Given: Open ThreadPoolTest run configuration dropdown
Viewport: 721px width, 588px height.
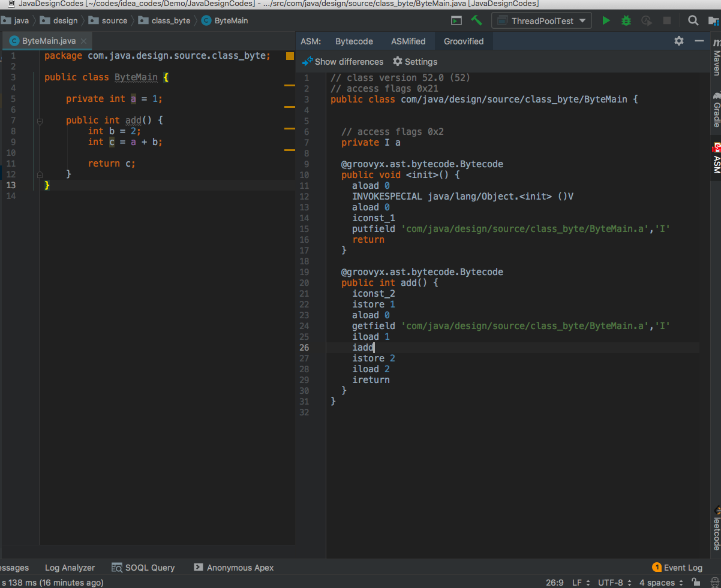Looking at the screenshot, I should tap(542, 20).
